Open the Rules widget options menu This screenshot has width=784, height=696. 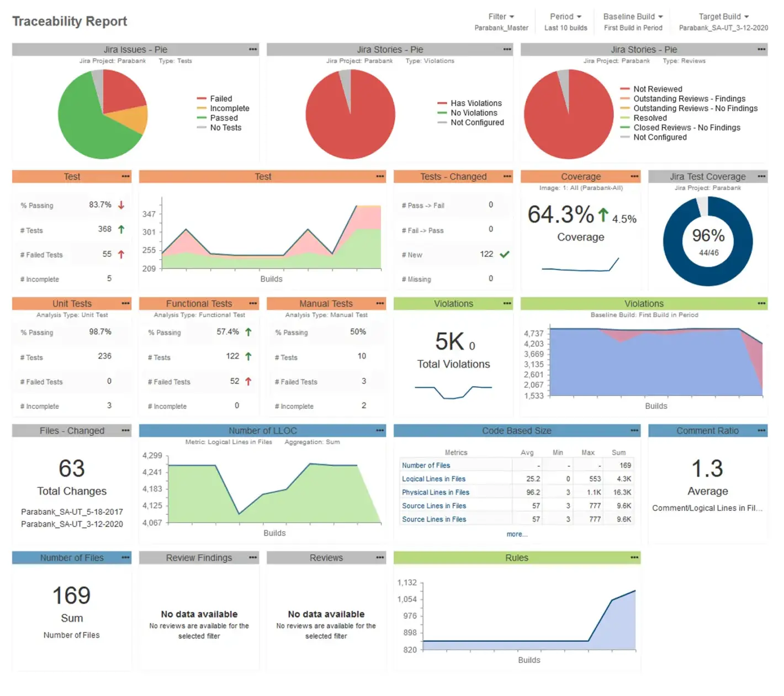point(634,558)
